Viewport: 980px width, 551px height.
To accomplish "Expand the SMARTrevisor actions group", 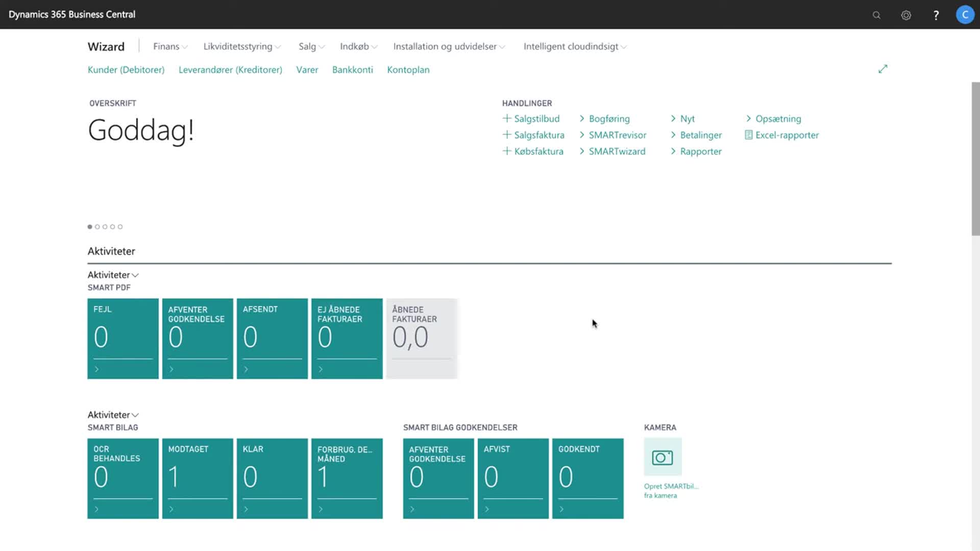I will (612, 135).
